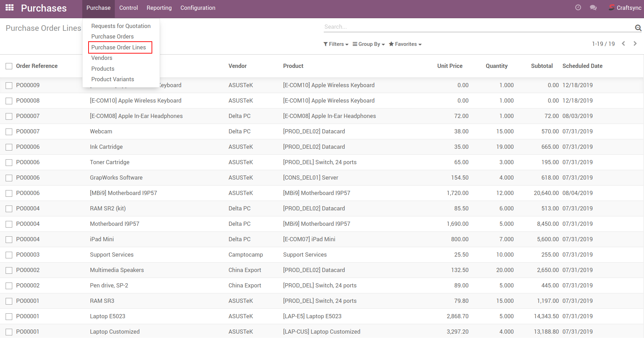Screen dimensions: 644x348
Task: Click the Craftsync user avatar icon
Action: click(x=611, y=8)
